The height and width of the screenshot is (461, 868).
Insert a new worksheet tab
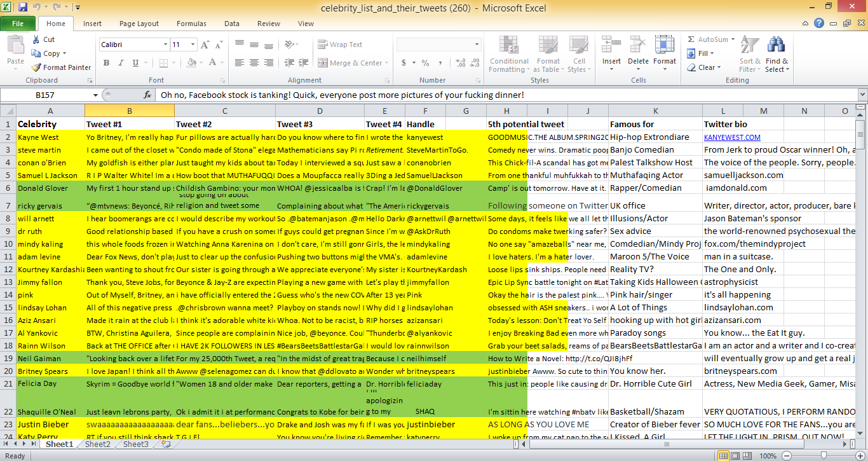tap(166, 444)
